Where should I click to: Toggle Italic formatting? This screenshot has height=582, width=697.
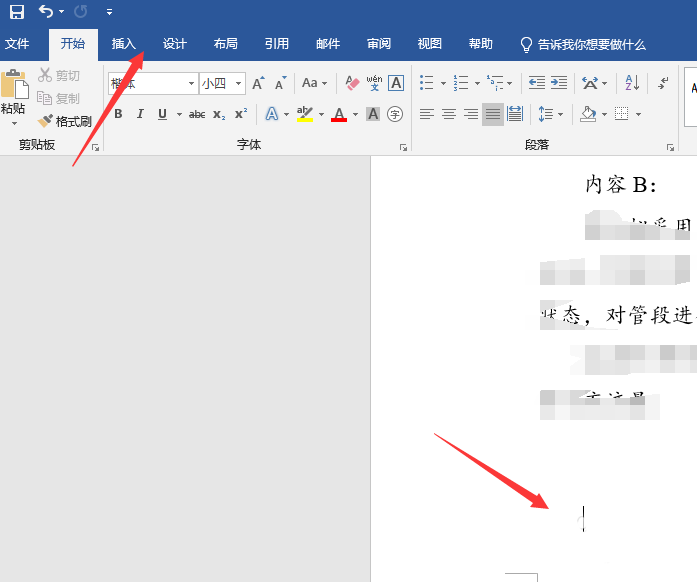(x=140, y=114)
